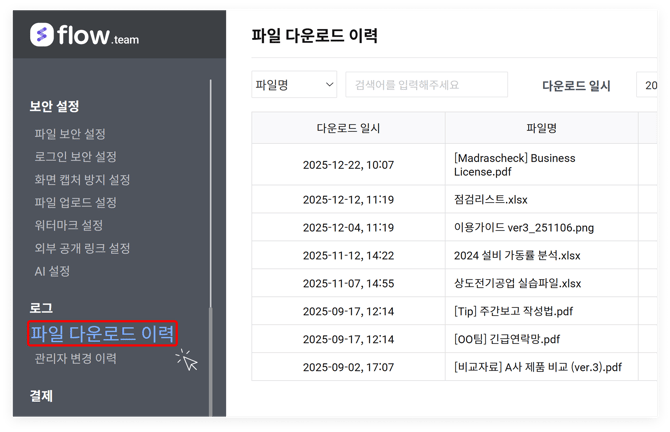Click the search keyword input field
The image size is (670, 432).
tap(426, 85)
